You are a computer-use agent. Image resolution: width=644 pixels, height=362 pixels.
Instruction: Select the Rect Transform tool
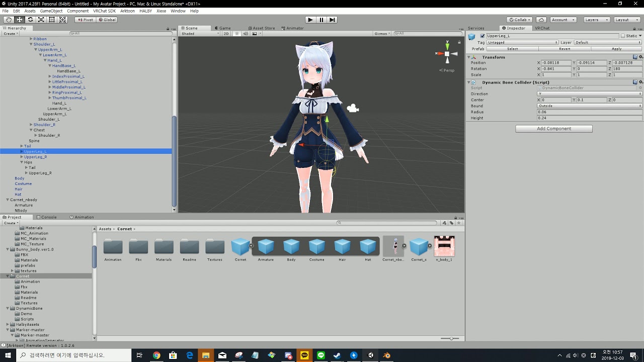click(52, 20)
